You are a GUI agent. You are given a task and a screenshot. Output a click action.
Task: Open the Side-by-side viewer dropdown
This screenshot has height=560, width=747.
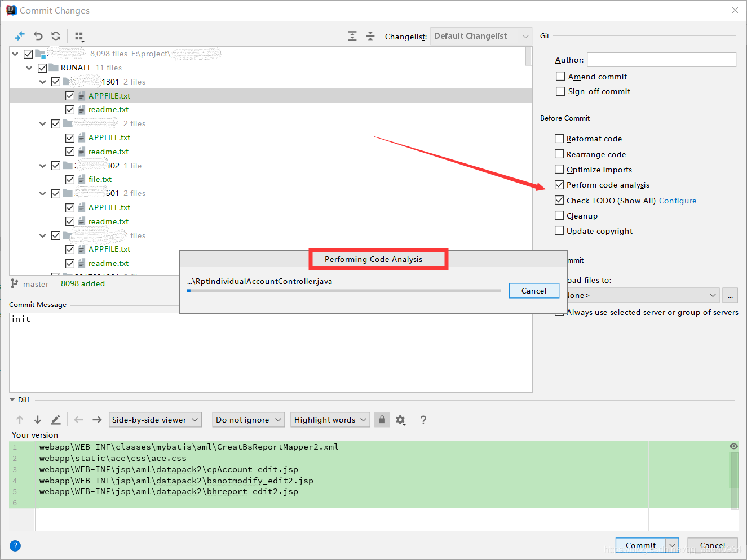click(155, 419)
